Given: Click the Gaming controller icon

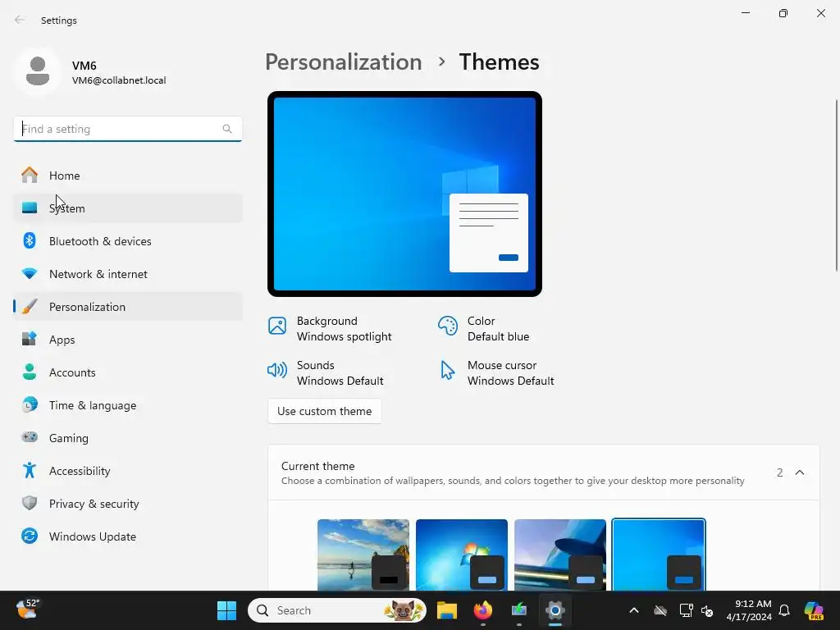Looking at the screenshot, I should click(30, 437).
